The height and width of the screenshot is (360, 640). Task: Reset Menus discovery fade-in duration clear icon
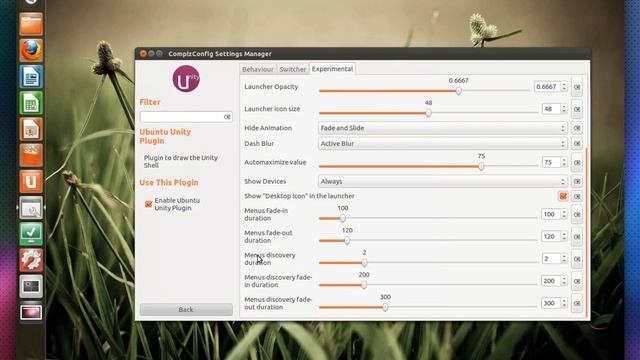click(x=577, y=281)
